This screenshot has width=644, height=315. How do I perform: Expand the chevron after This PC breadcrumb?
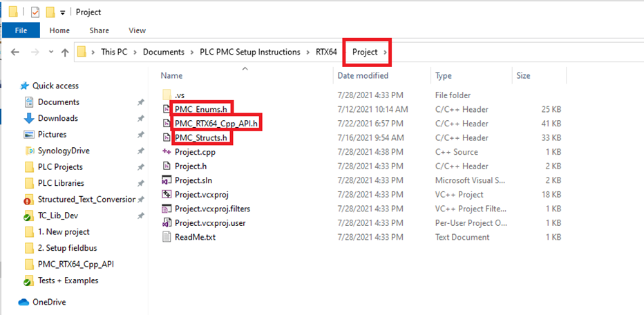click(137, 52)
